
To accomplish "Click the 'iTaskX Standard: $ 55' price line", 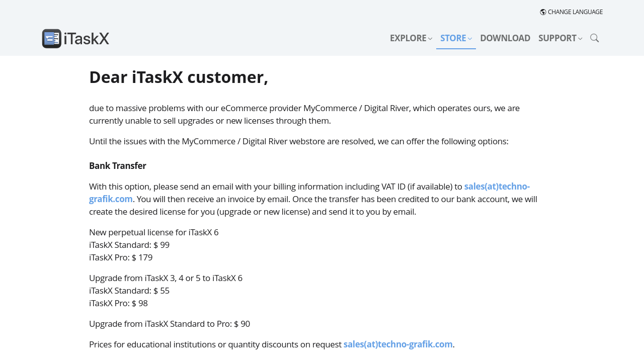I will coord(129,291).
